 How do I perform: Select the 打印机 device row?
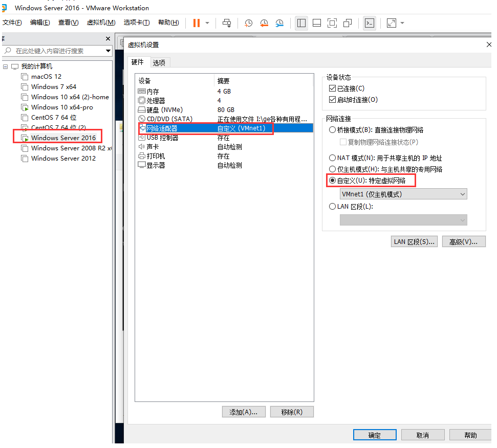coord(225,156)
